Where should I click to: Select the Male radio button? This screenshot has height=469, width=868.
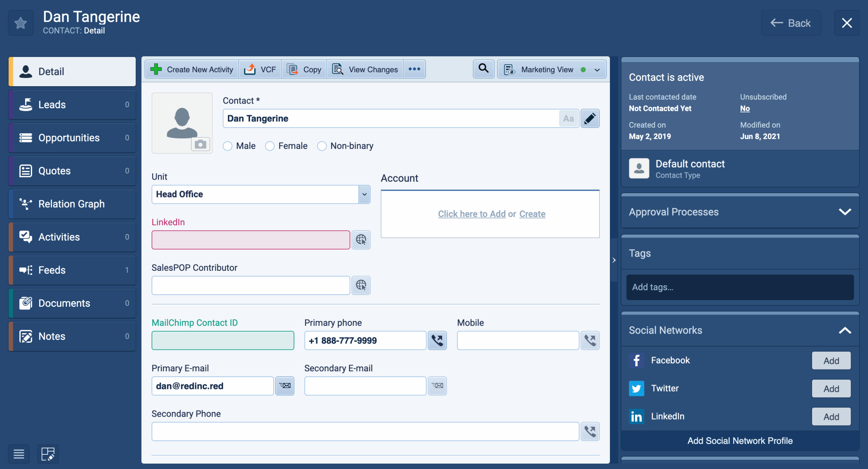(x=228, y=146)
